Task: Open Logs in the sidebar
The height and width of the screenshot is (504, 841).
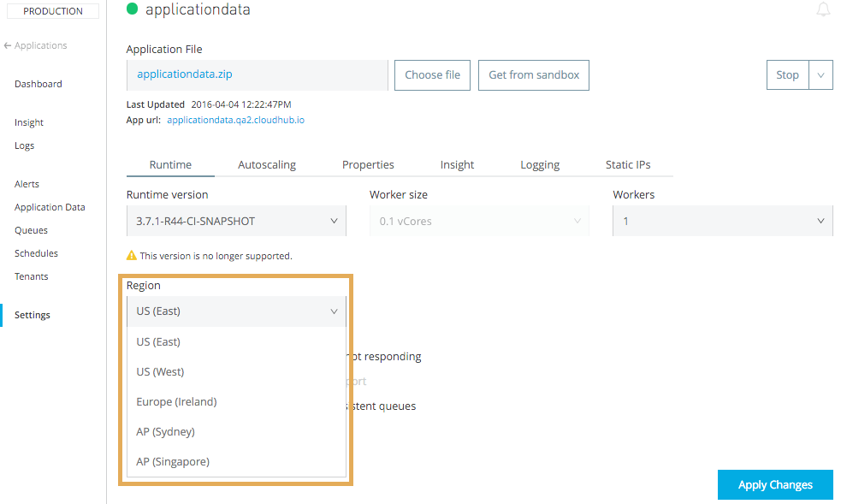Action: [25, 145]
